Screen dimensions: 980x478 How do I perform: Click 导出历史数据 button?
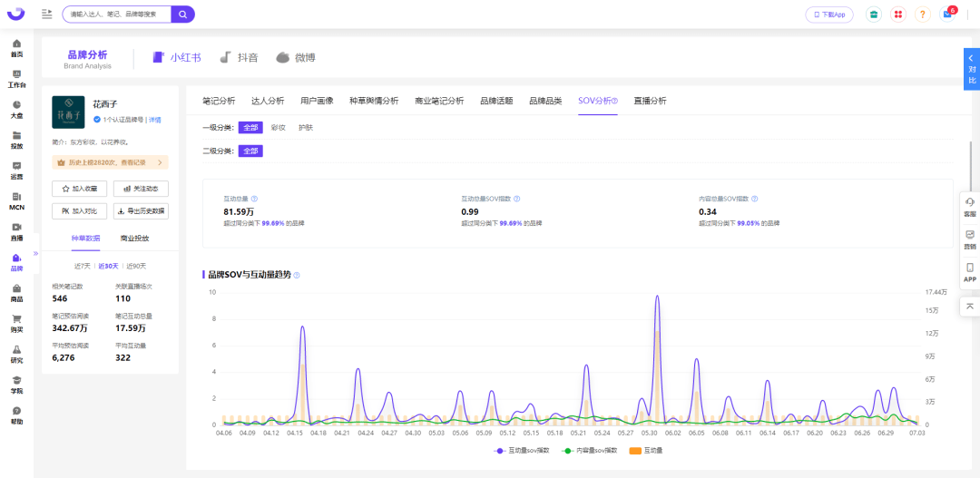pos(141,211)
